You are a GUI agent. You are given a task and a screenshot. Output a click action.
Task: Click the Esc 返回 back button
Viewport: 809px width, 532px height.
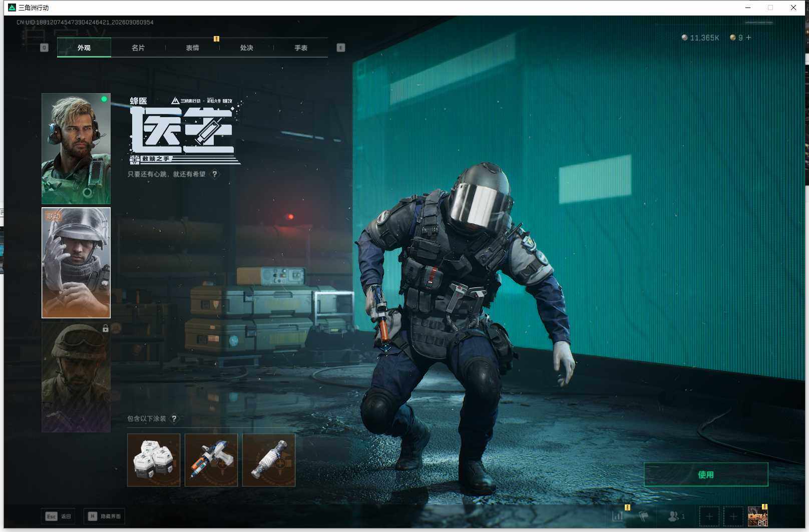[58, 516]
